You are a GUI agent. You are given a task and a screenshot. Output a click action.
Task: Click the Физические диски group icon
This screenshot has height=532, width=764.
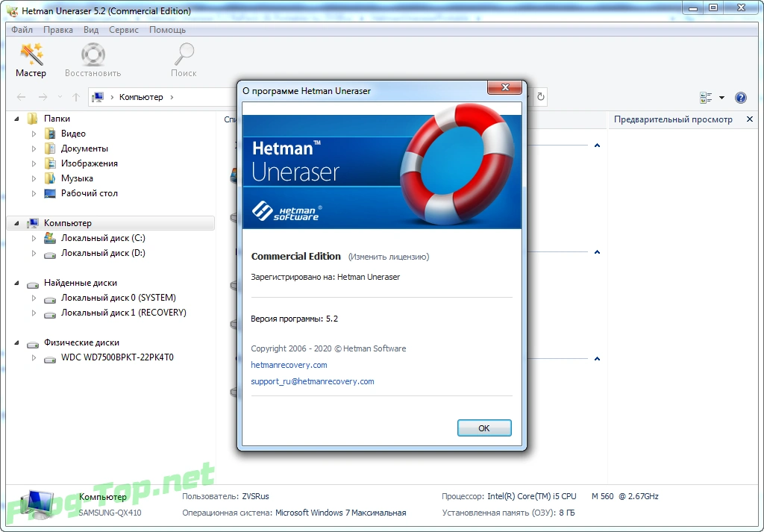(x=33, y=343)
